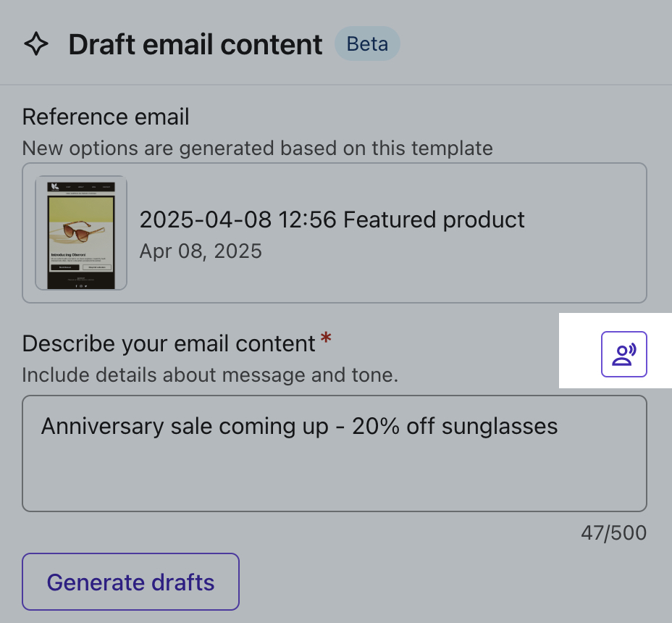Click the 47/500 character counter
This screenshot has width=672, height=623.
[x=615, y=532]
